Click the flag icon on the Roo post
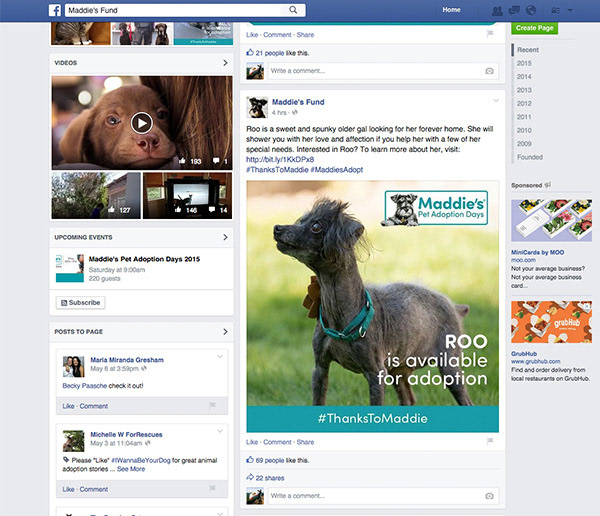This screenshot has width=600, height=516. [x=490, y=441]
